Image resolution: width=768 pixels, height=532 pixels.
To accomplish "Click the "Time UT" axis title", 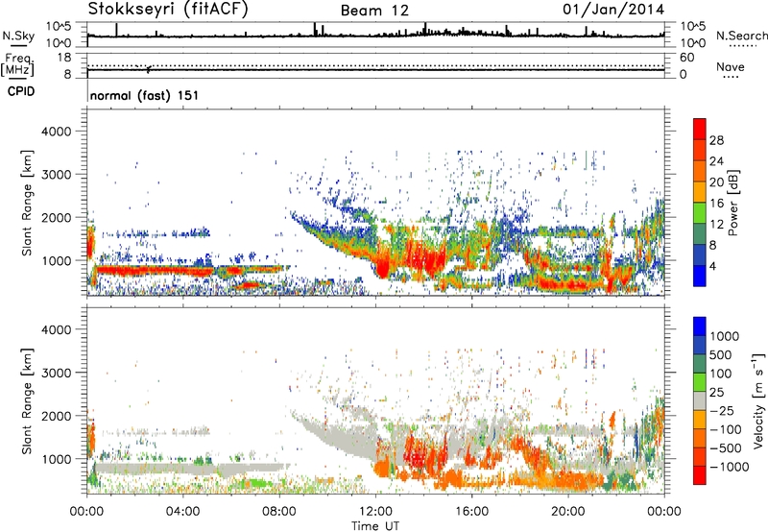I will 375,526.
